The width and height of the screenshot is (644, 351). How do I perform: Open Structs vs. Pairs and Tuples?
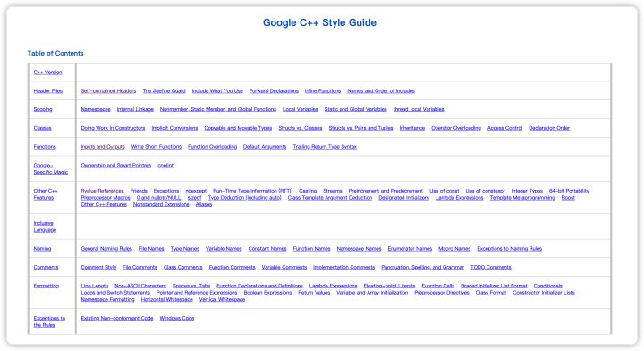pos(360,128)
